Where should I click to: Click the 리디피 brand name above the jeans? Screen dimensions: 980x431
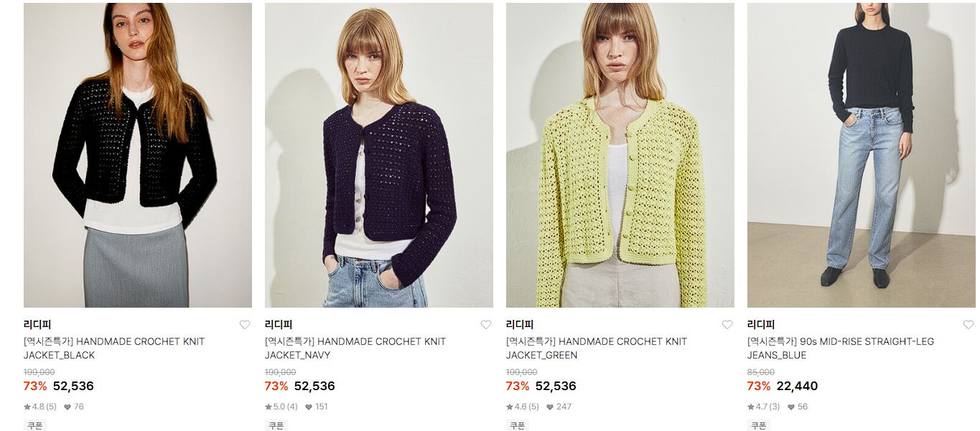[x=761, y=325]
